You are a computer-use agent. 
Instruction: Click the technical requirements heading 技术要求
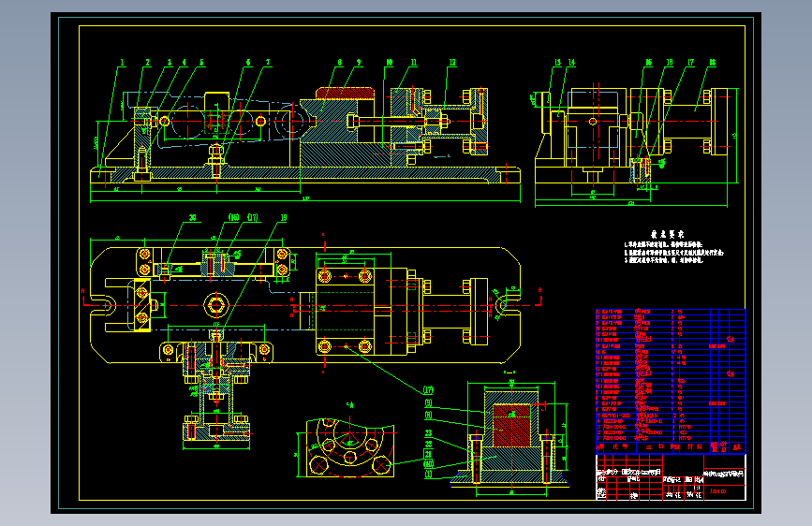668,235
